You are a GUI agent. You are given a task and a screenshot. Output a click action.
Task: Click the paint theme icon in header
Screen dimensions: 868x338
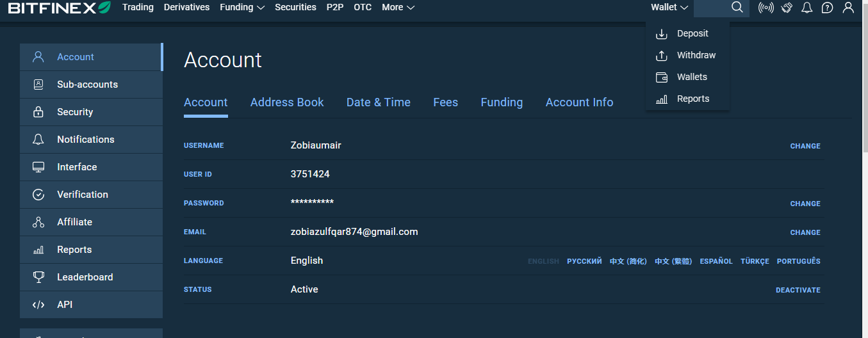[787, 8]
